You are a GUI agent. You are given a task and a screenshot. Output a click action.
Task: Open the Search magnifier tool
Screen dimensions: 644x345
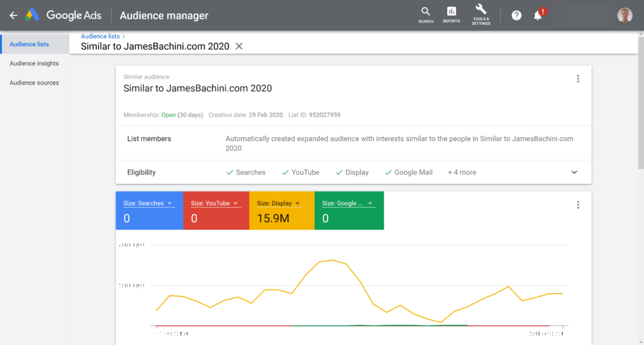point(426,15)
